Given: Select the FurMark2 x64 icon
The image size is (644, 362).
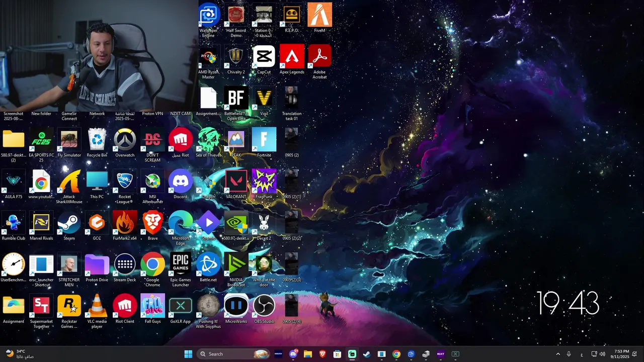Looking at the screenshot, I should (x=125, y=224).
